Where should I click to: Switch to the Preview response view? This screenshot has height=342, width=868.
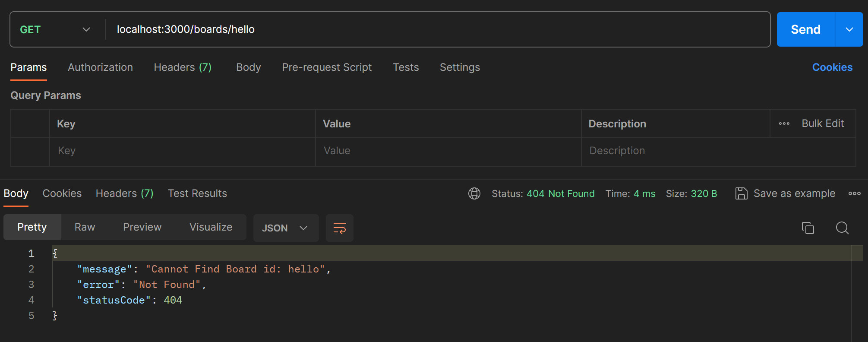pos(142,227)
